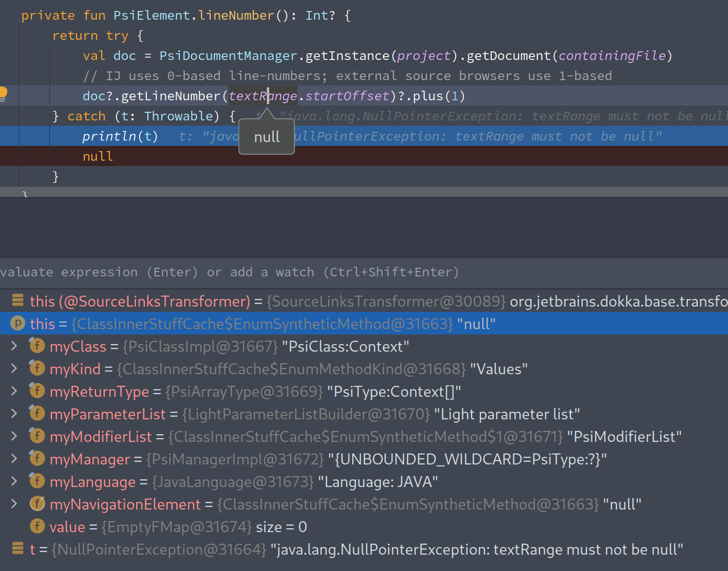Screen dimensions: 728x571
Task: Select the t = NullPointerException variable row
Action: pyautogui.click(x=364, y=549)
